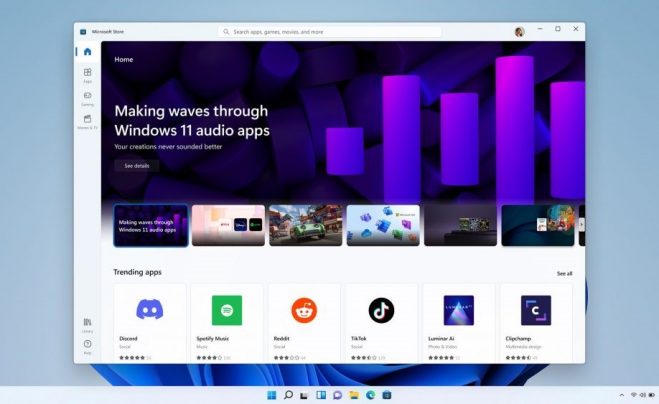The width and height of the screenshot is (659, 404).
Task: Click See all for Trending apps
Action: coord(564,273)
